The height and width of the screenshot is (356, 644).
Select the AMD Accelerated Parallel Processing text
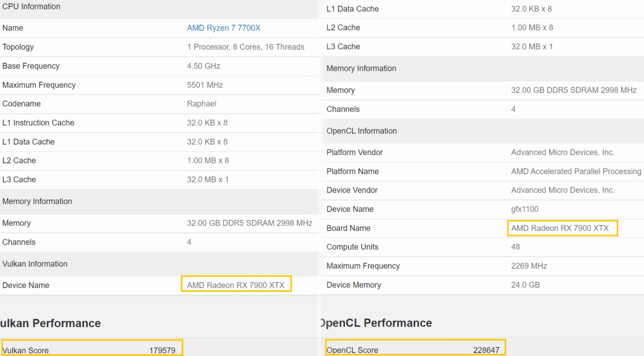(576, 172)
